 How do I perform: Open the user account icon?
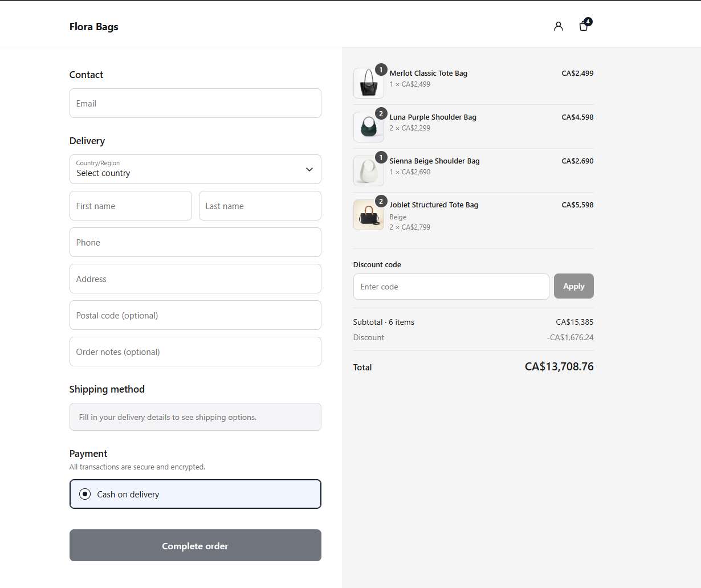pyautogui.click(x=559, y=26)
